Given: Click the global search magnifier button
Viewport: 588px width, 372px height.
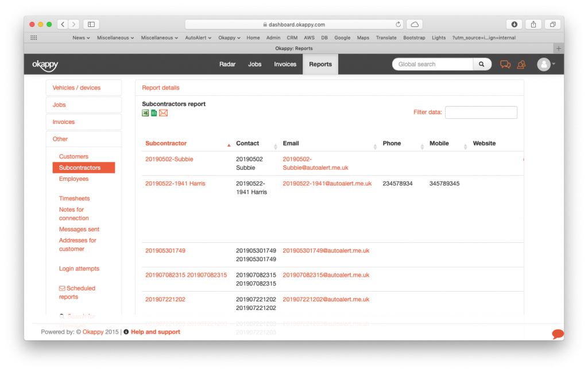Looking at the screenshot, I should [x=482, y=64].
